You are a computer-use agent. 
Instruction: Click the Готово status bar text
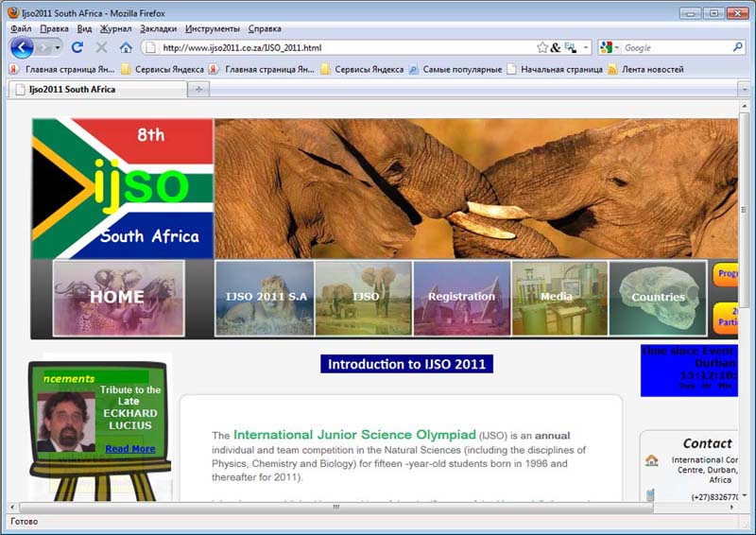pyautogui.click(x=25, y=522)
